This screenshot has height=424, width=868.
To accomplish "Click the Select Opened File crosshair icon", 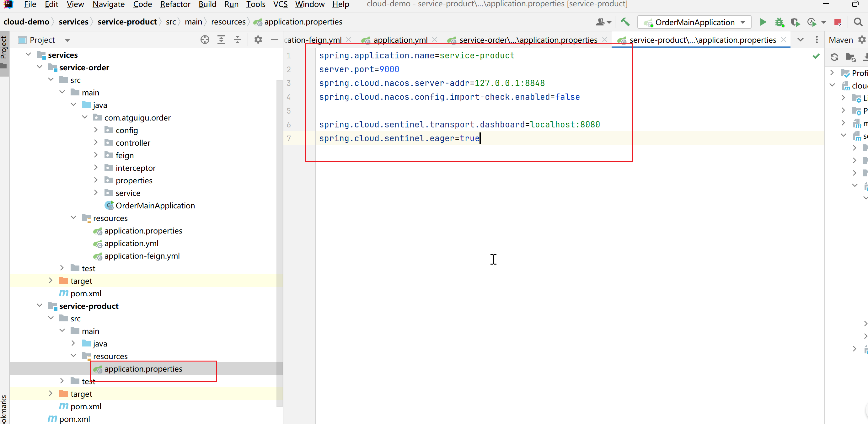I will [x=205, y=40].
